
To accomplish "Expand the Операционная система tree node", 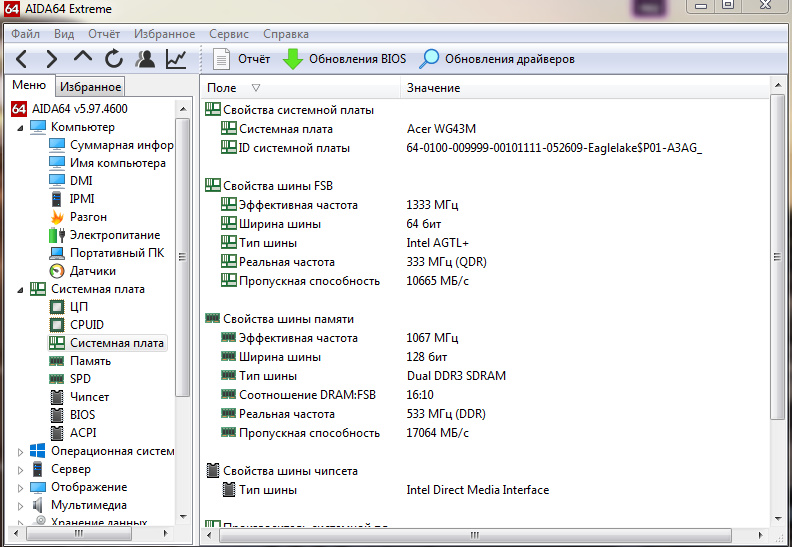I will click(20, 452).
